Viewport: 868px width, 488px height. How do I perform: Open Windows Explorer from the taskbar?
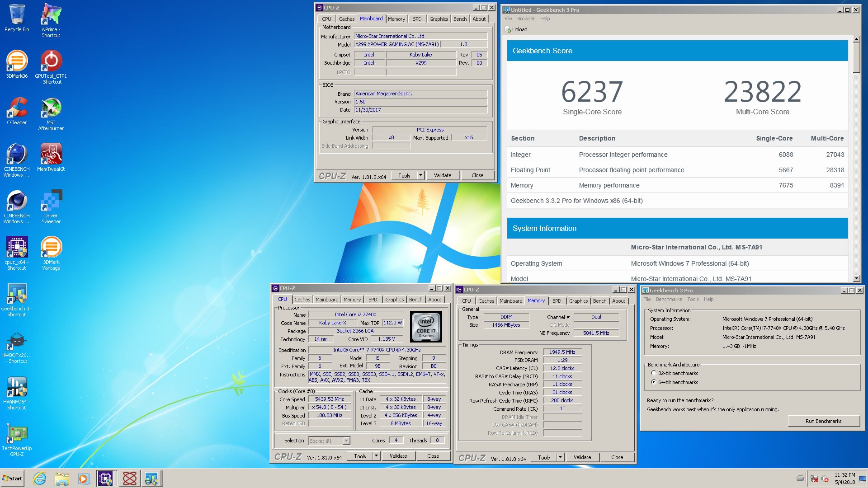pos(62,479)
